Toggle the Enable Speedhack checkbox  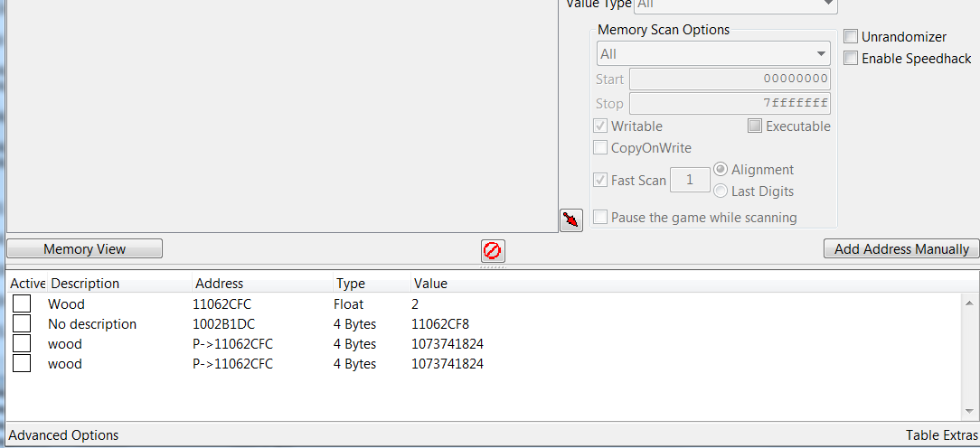pyautogui.click(x=851, y=59)
